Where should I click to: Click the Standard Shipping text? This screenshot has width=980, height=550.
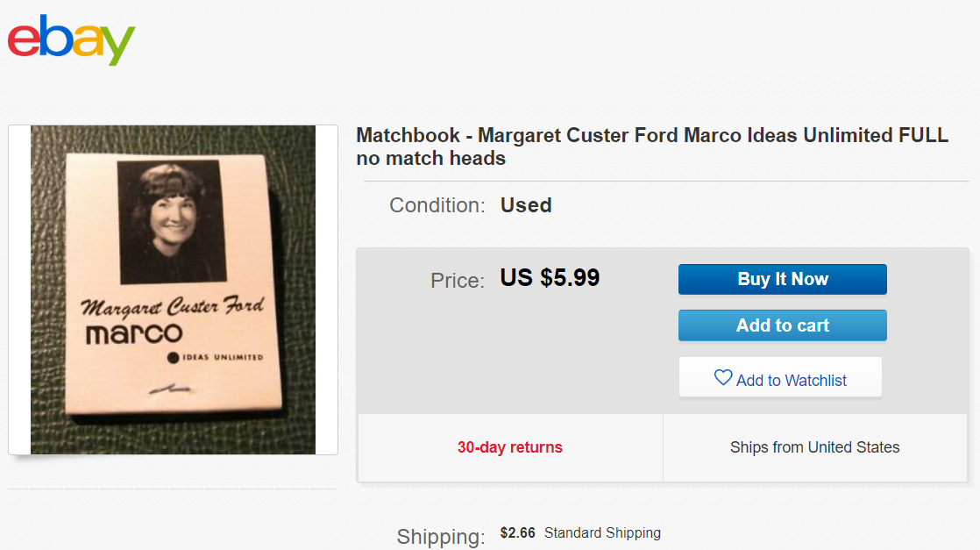tap(602, 532)
